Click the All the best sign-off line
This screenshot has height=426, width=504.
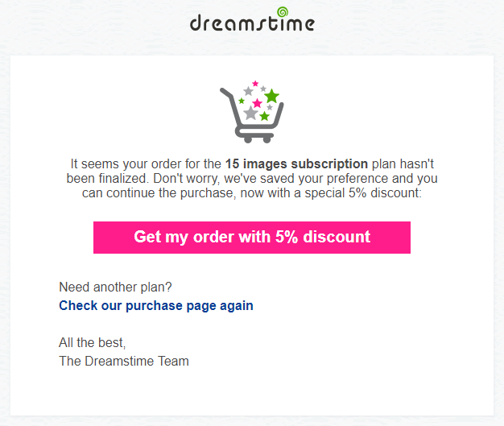[92, 342]
